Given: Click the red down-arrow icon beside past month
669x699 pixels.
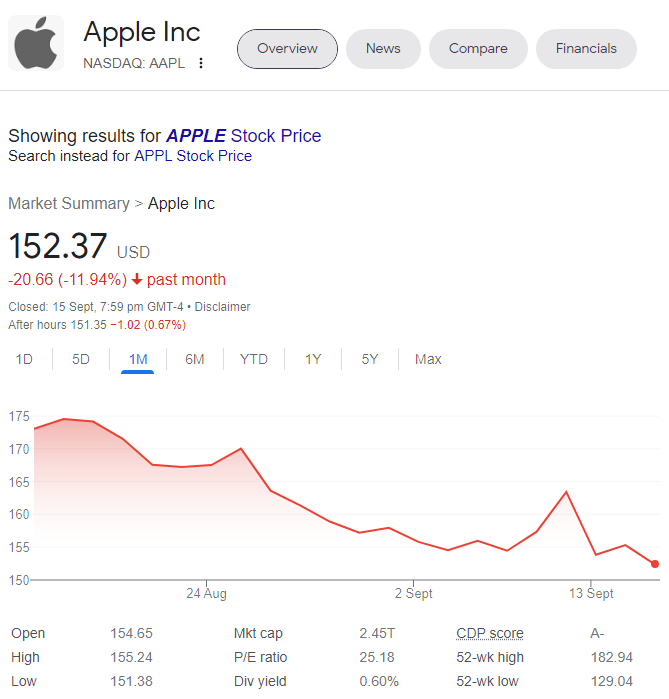Looking at the screenshot, I should point(137,280).
